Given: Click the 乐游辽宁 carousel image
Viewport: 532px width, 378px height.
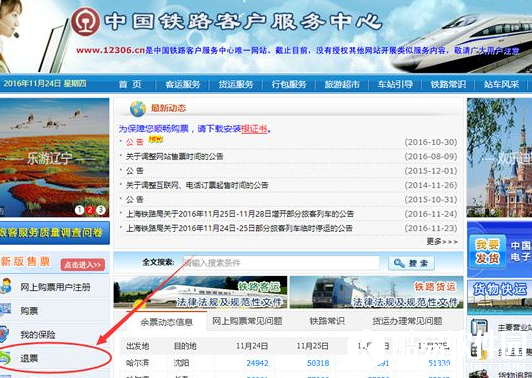Looking at the screenshot, I should click(55, 157).
